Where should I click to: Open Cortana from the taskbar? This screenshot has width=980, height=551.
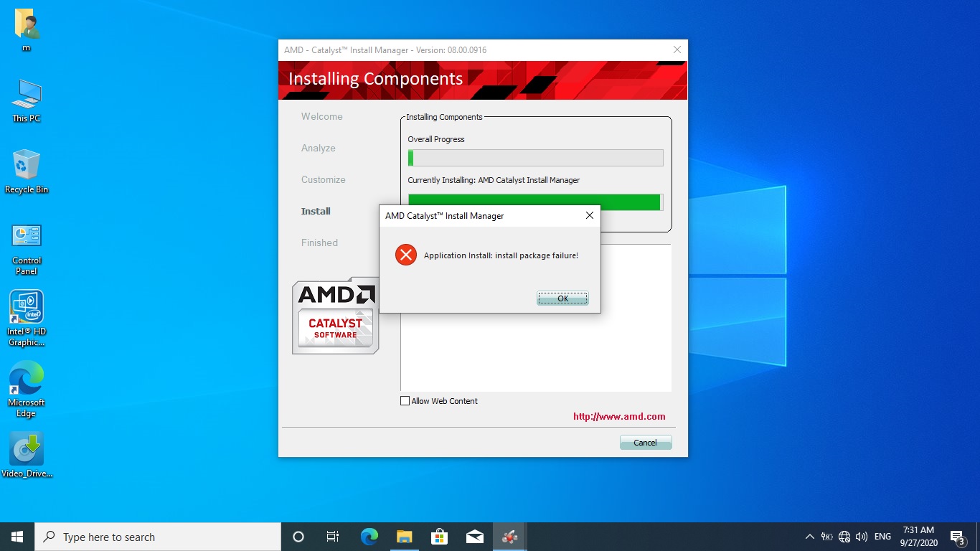[x=298, y=537]
